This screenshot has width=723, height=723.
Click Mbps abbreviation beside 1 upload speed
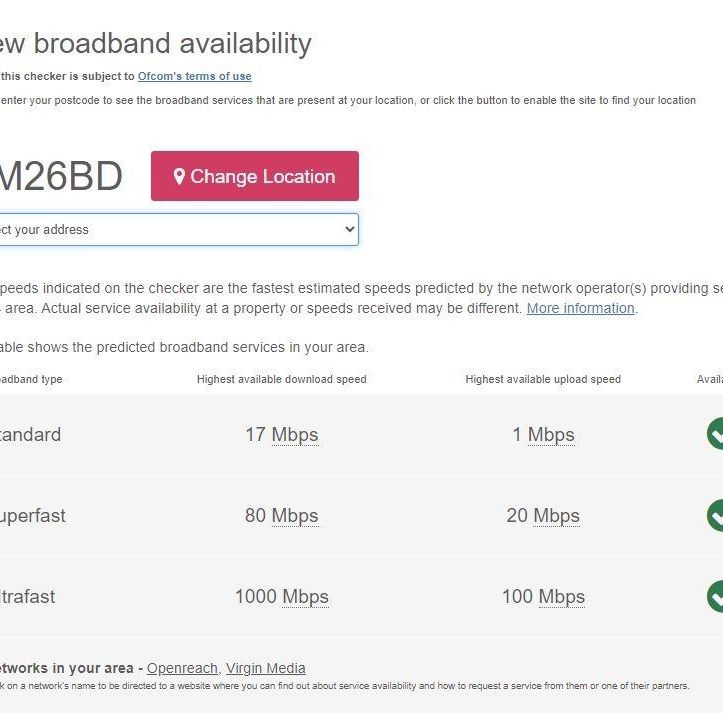pos(551,435)
